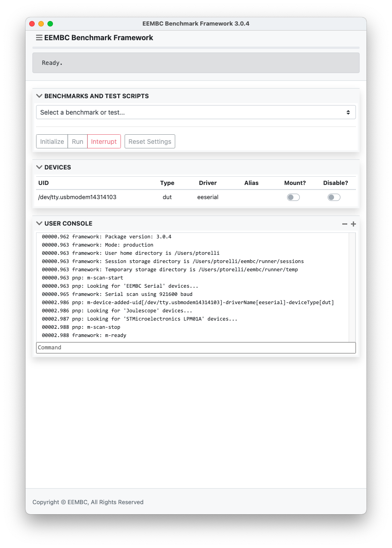392x548 pixels.
Task: Toggle the Disable switch for usbmodem14314103
Action: 334,197
